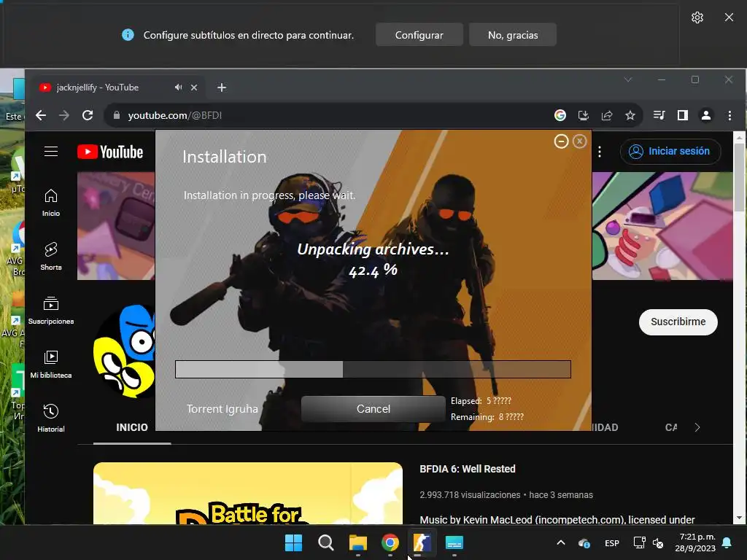Click the channel avatar image
Image resolution: width=747 pixels, height=560 pixels.
point(125,352)
